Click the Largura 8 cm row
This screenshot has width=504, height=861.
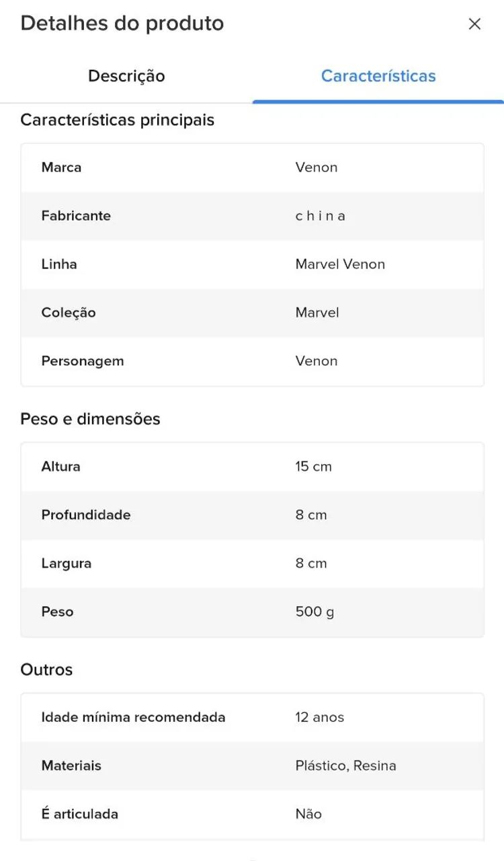pos(253,564)
